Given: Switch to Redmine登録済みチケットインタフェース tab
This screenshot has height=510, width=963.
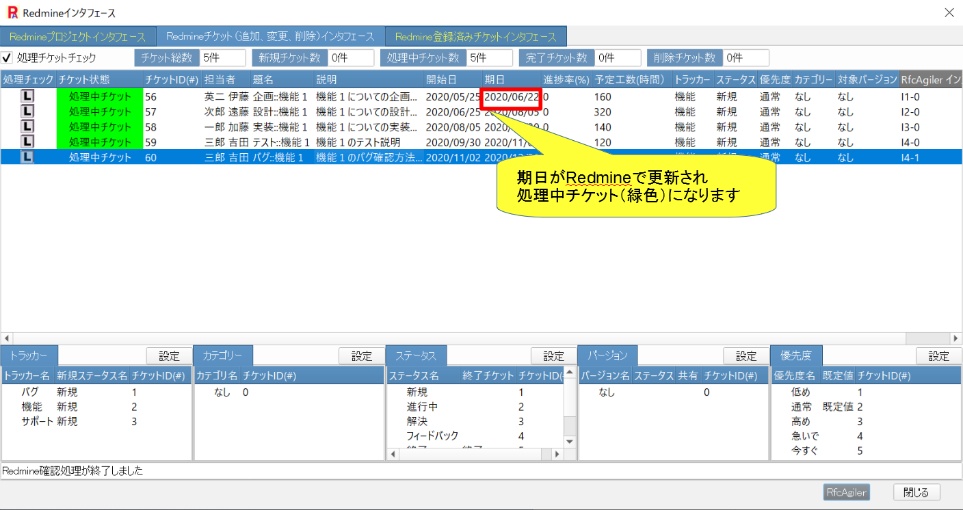Looking at the screenshot, I should 476,37.
